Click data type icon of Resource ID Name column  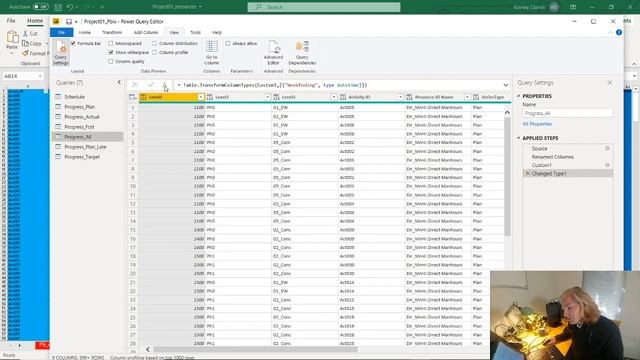409,97
